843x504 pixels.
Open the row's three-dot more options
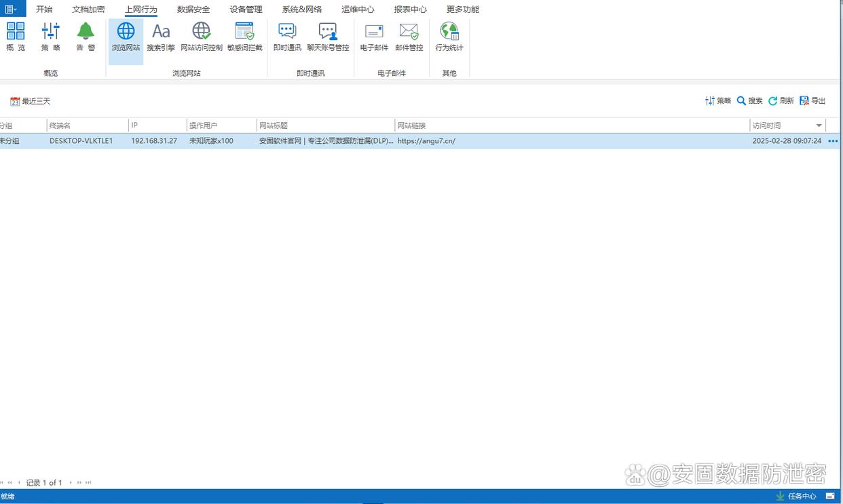click(833, 141)
